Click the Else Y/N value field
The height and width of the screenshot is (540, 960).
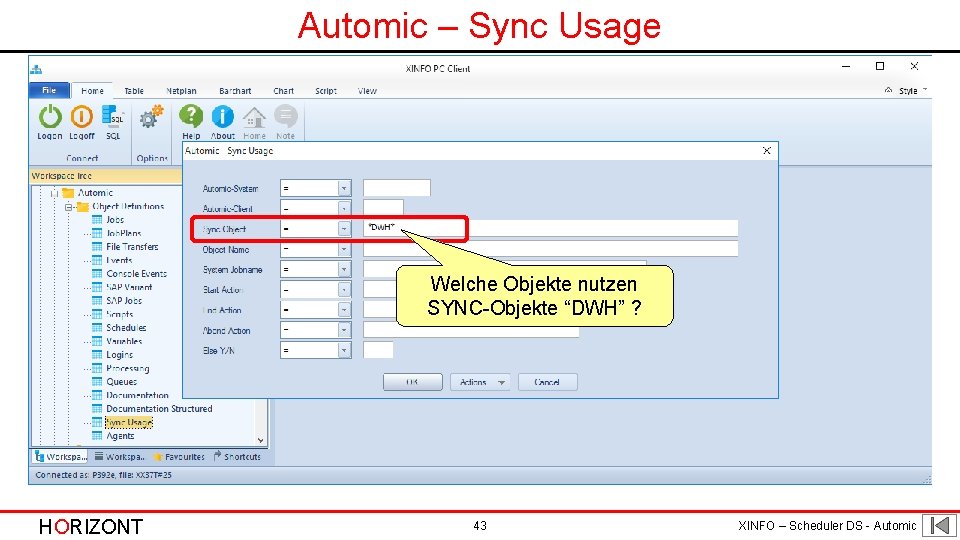pos(378,350)
